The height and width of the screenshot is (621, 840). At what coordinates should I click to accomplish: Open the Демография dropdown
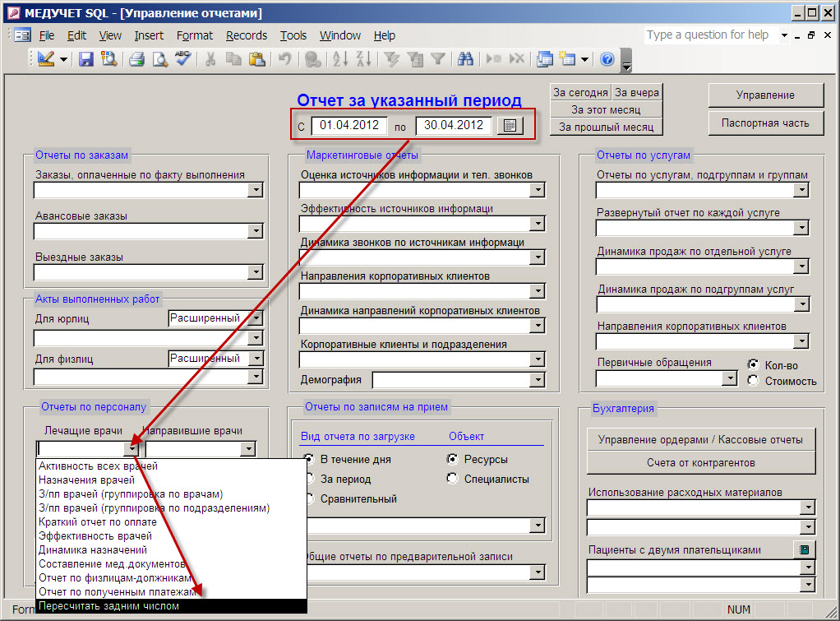tap(538, 380)
